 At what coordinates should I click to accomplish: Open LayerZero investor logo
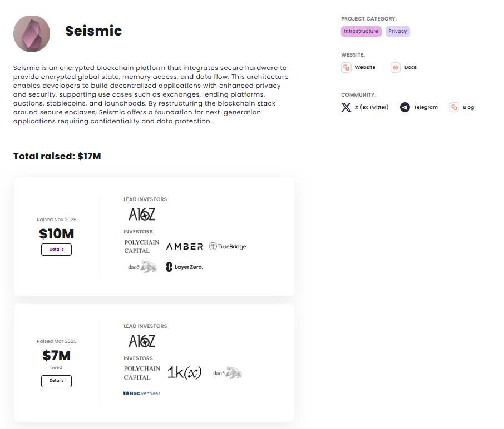(185, 267)
